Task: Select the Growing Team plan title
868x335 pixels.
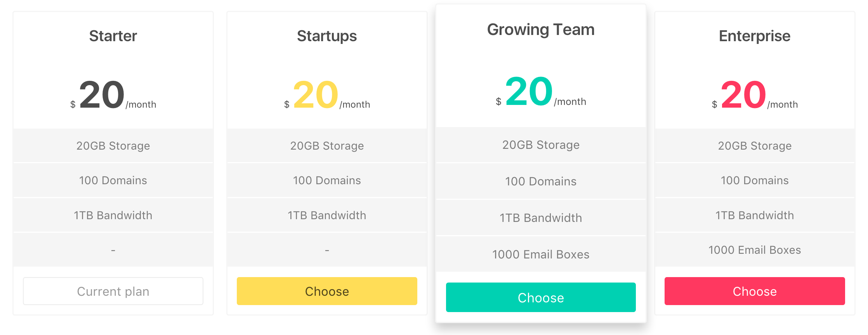Action: tap(541, 29)
